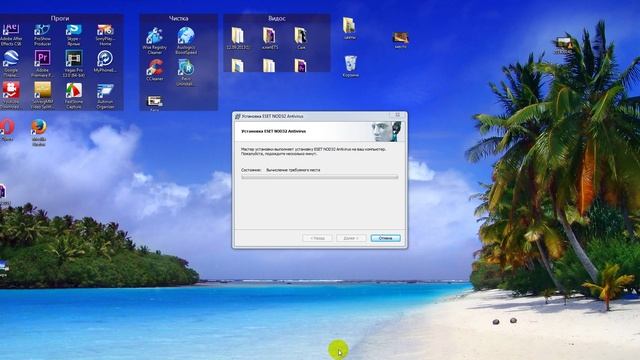Open the Recycle Bin (Корзина)

coord(351,66)
